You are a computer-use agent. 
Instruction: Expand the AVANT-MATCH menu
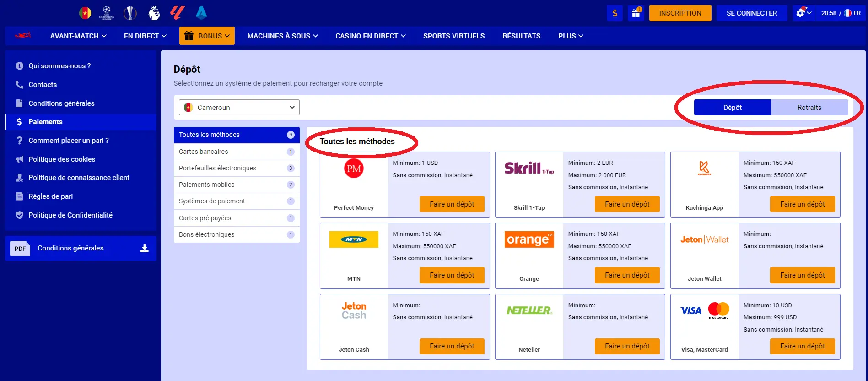point(78,36)
